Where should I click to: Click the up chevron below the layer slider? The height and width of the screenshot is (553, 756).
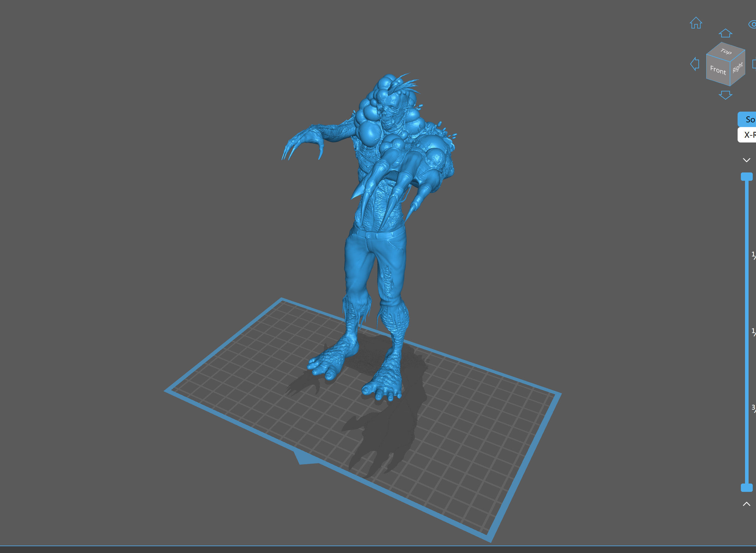pyautogui.click(x=747, y=504)
